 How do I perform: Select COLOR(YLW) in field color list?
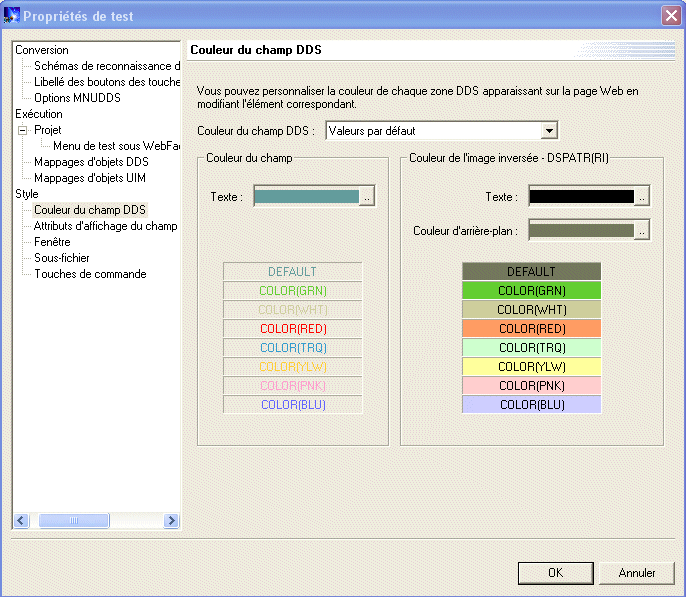[292, 367]
